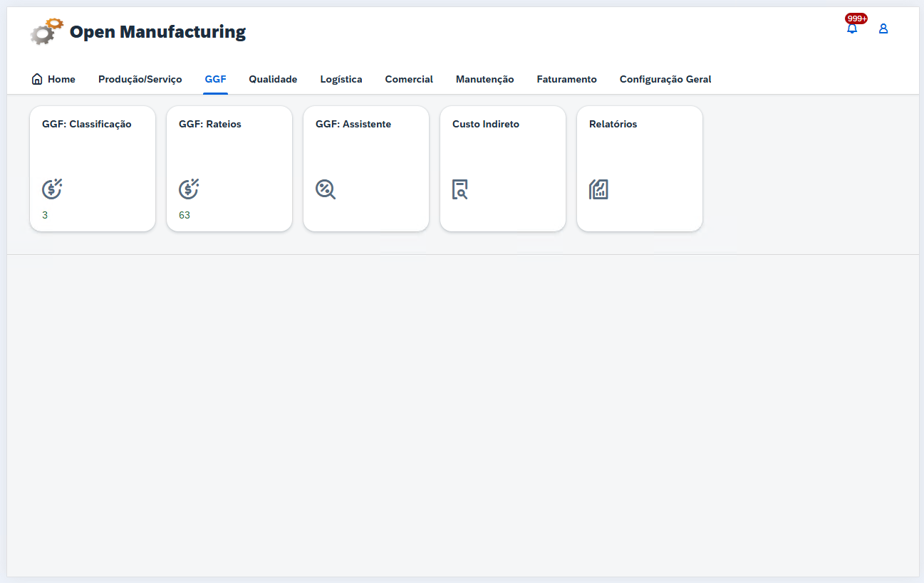Go to the Logística tab
This screenshot has height=583, width=924.
341,79
